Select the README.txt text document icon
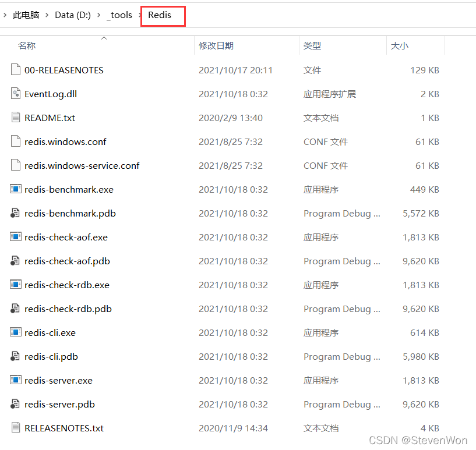 point(16,118)
